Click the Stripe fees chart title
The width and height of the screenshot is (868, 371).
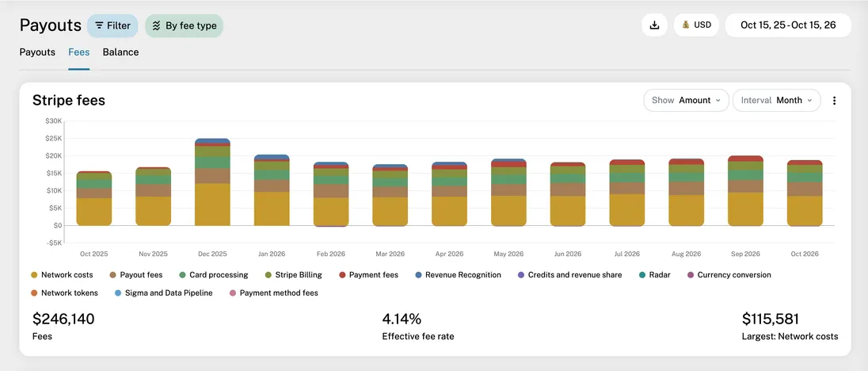point(69,100)
